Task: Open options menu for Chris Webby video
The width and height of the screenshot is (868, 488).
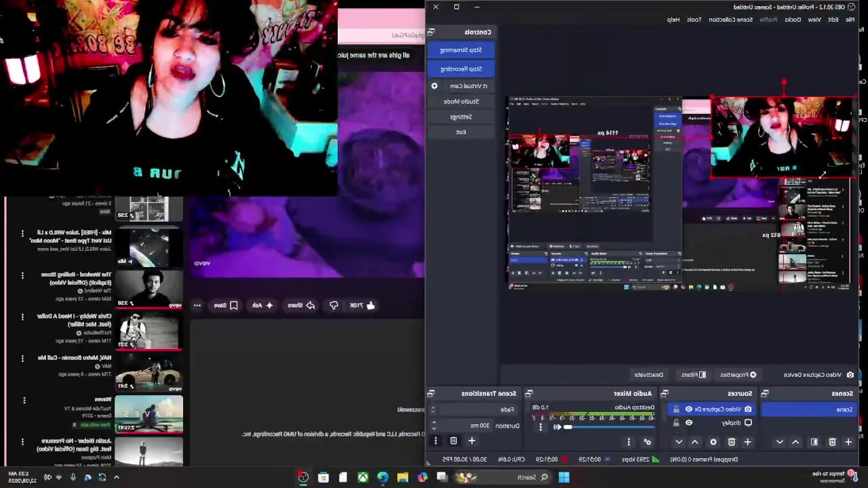Action: 22,317
